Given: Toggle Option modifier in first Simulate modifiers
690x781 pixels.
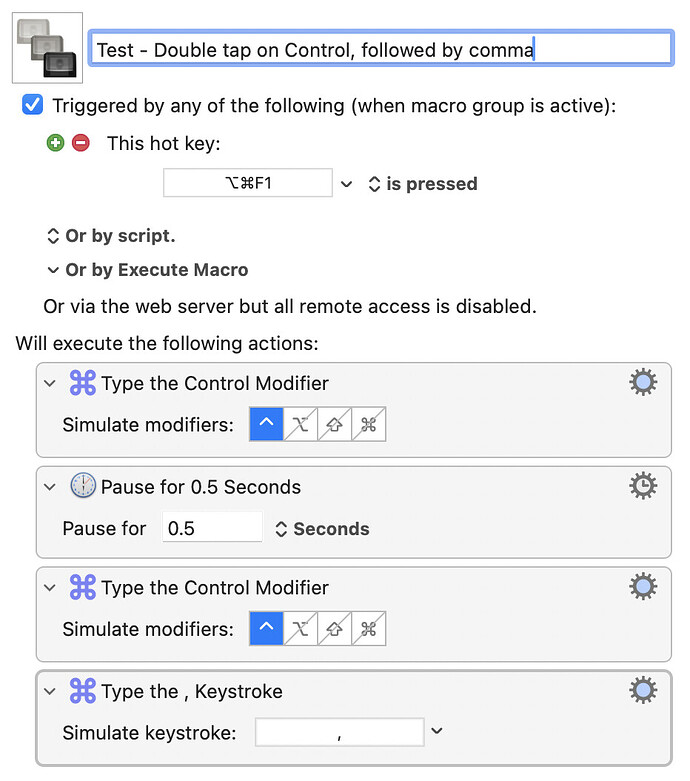Looking at the screenshot, I should tap(300, 424).
